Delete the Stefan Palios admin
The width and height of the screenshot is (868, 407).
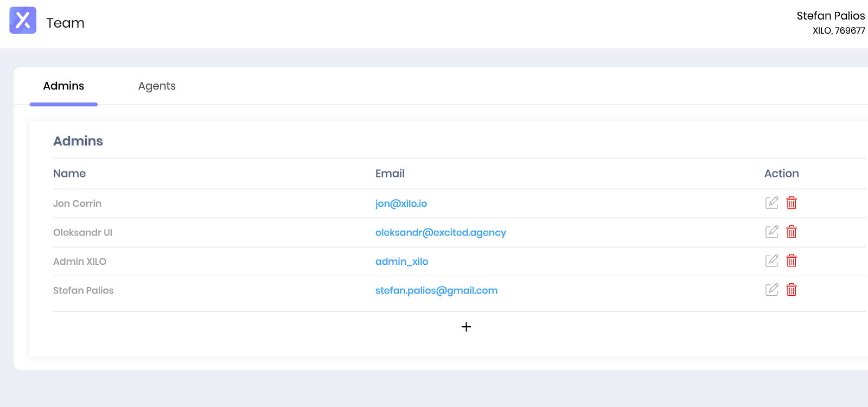[x=792, y=290]
